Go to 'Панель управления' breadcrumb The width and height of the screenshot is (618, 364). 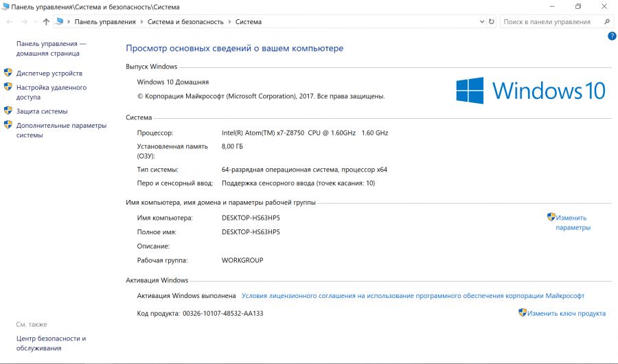pos(105,22)
